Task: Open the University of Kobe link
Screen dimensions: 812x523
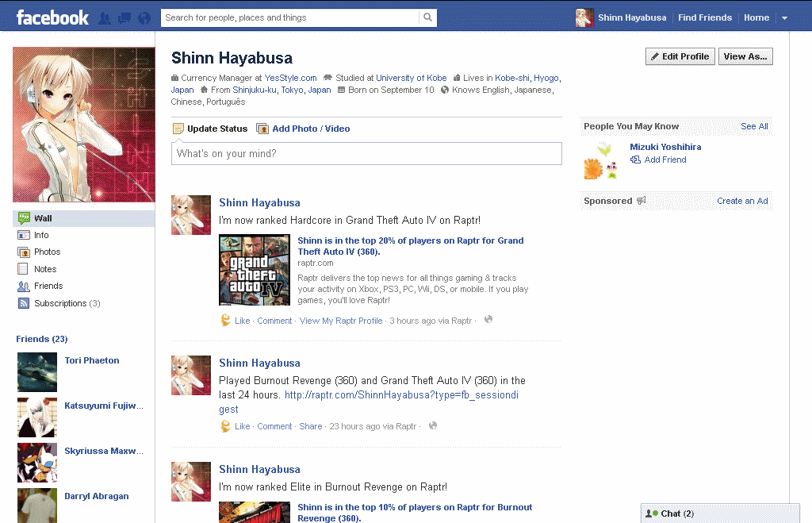Action: [x=412, y=78]
